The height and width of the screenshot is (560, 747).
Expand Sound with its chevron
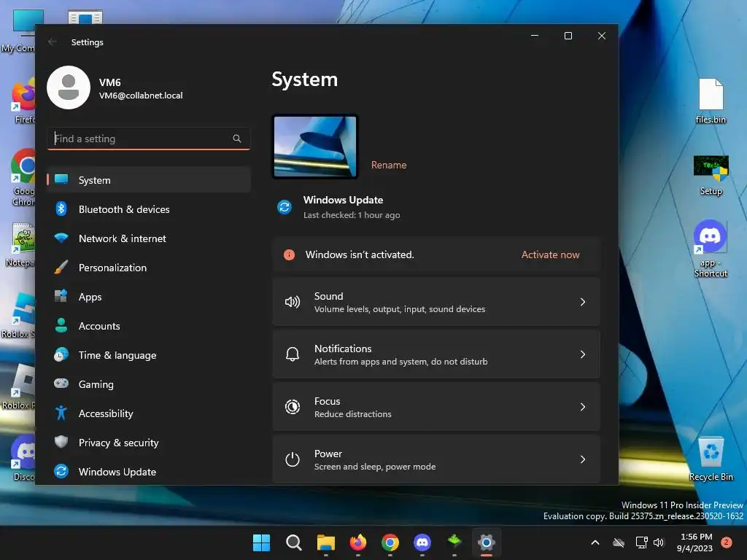coord(583,302)
